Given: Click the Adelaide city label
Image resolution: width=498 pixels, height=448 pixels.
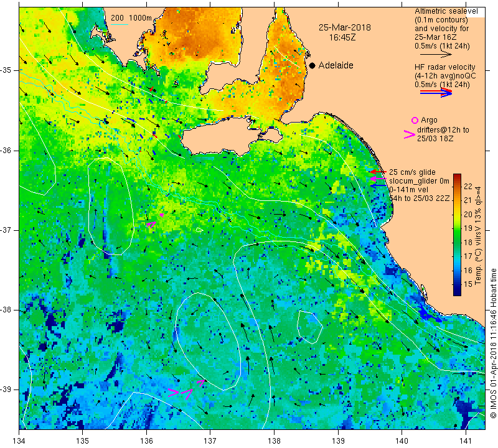Looking at the screenshot, I should pos(336,65).
